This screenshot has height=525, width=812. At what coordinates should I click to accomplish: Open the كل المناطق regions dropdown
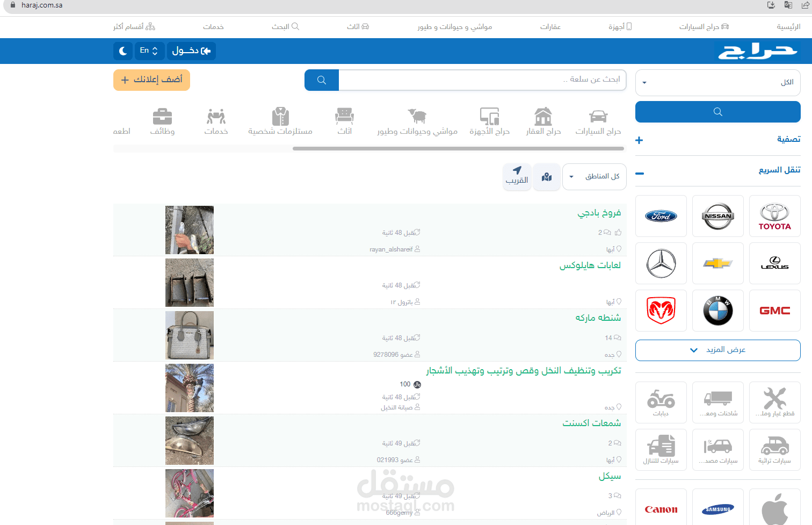(594, 176)
